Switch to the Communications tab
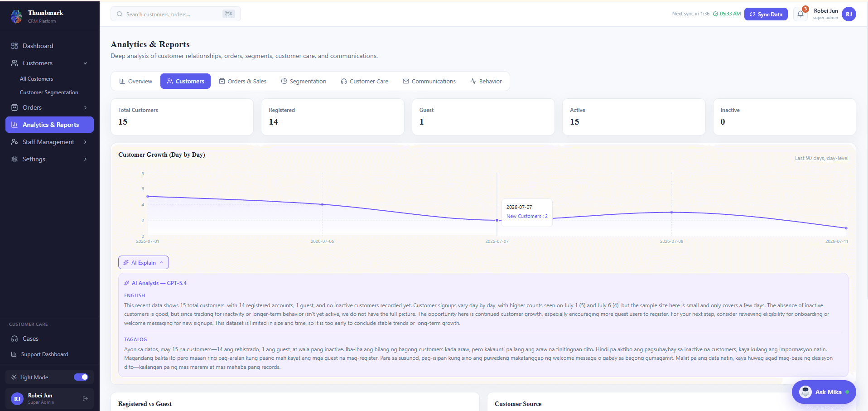The image size is (868, 411). 429,81
